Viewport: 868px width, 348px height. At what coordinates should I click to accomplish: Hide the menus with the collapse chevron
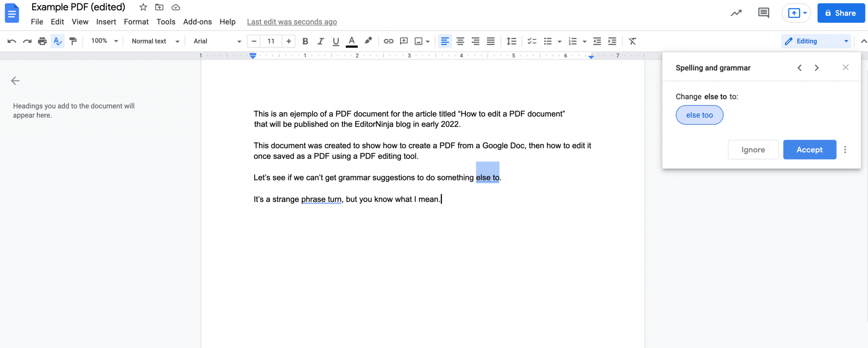coord(863,41)
